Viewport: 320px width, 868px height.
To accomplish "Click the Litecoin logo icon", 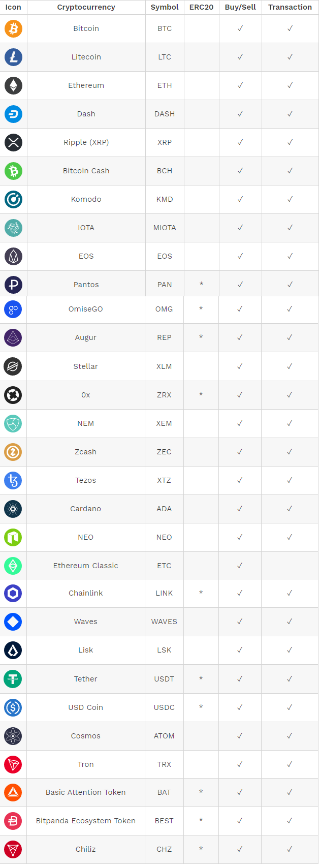I will pyautogui.click(x=14, y=57).
